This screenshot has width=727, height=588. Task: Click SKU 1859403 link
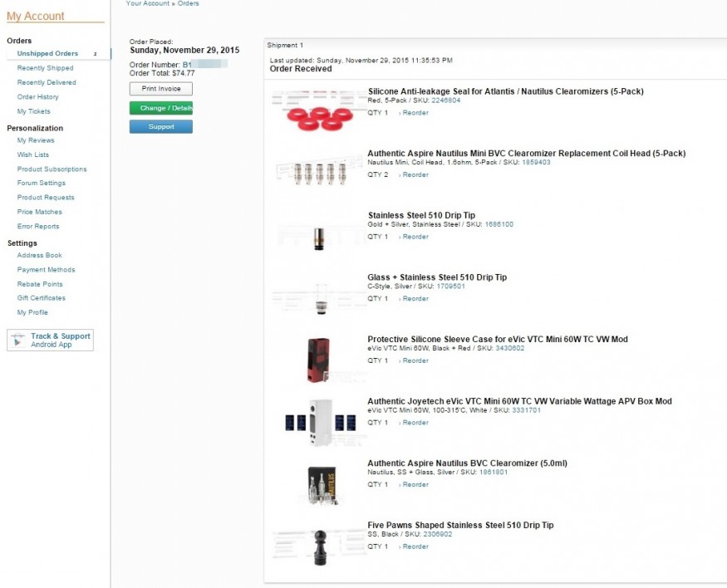[536, 162]
